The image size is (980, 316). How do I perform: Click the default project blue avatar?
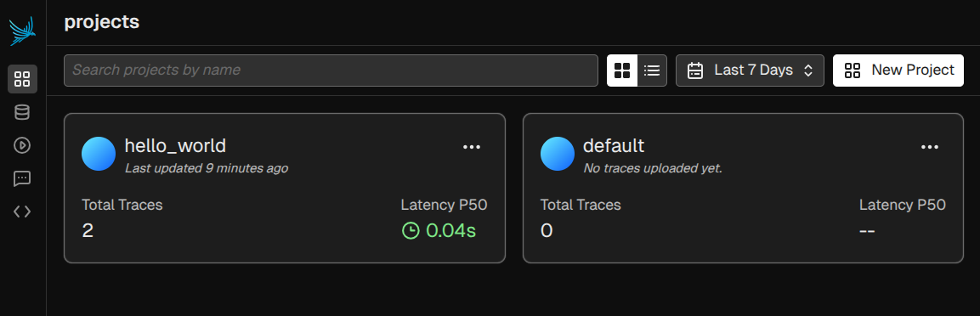pyautogui.click(x=558, y=154)
